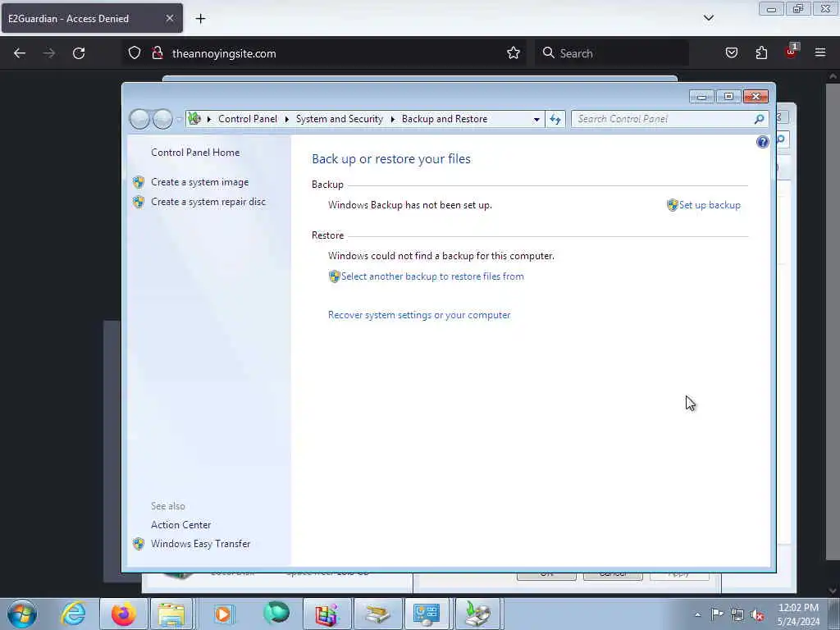
Task: Select Backup and Restore breadcrumb
Action: [x=444, y=119]
